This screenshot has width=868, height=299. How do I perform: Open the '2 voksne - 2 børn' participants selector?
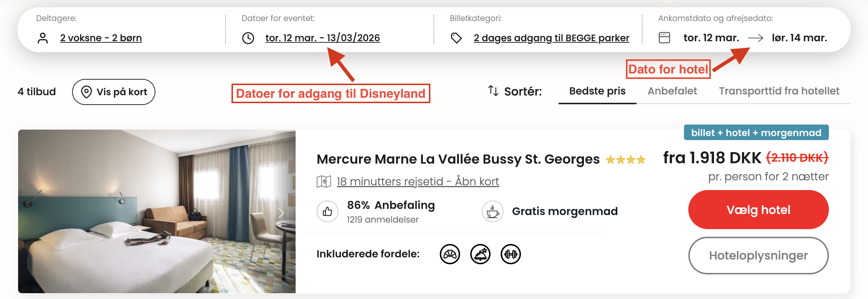coord(101,38)
